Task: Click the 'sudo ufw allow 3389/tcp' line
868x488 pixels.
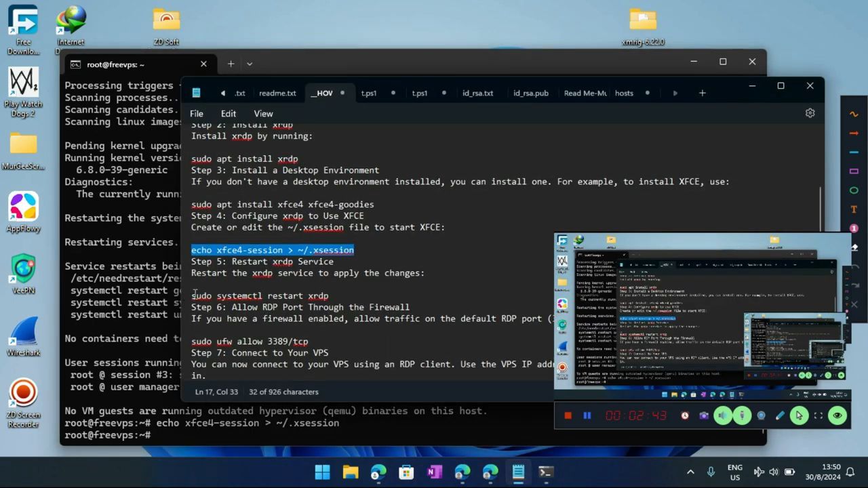Action: 250,342
